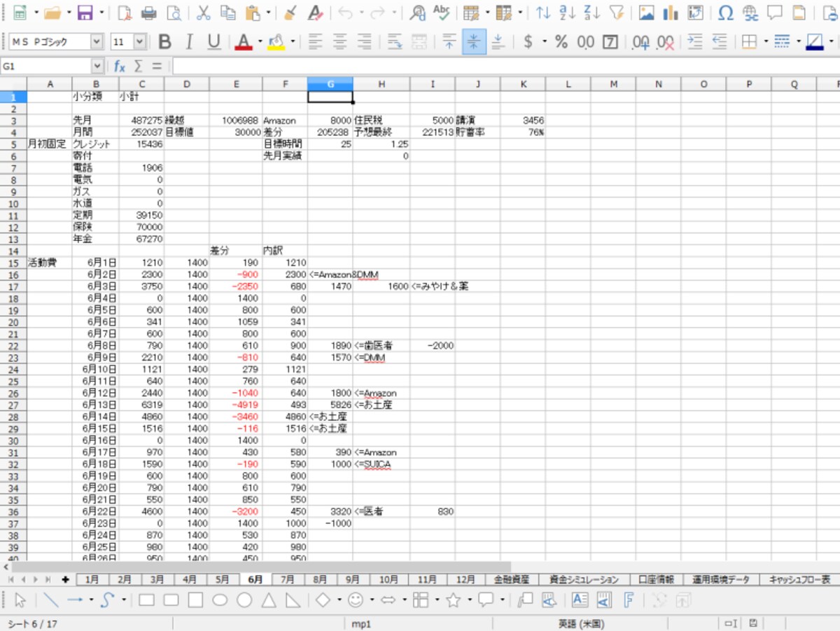Toggle the AutoFilter funnel icon
840x631 pixels.
617,13
